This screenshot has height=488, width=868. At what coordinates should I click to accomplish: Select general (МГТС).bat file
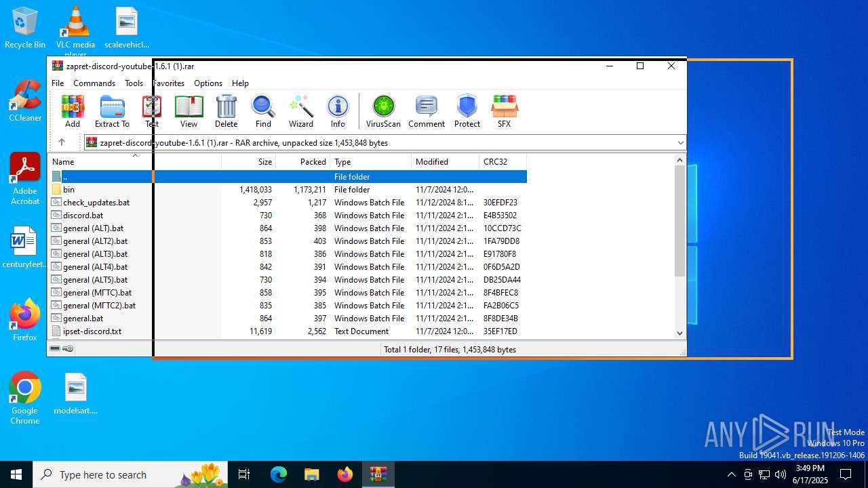pos(288,293)
